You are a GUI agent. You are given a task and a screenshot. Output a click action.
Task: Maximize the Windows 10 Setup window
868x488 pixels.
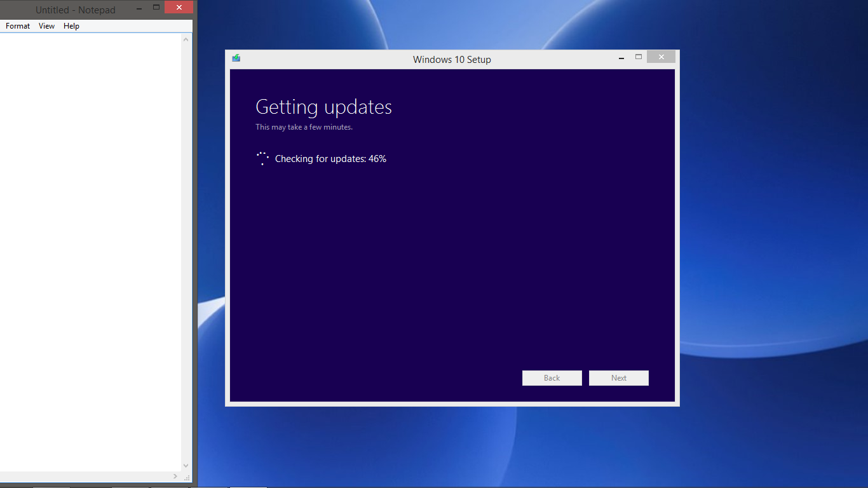click(x=639, y=57)
